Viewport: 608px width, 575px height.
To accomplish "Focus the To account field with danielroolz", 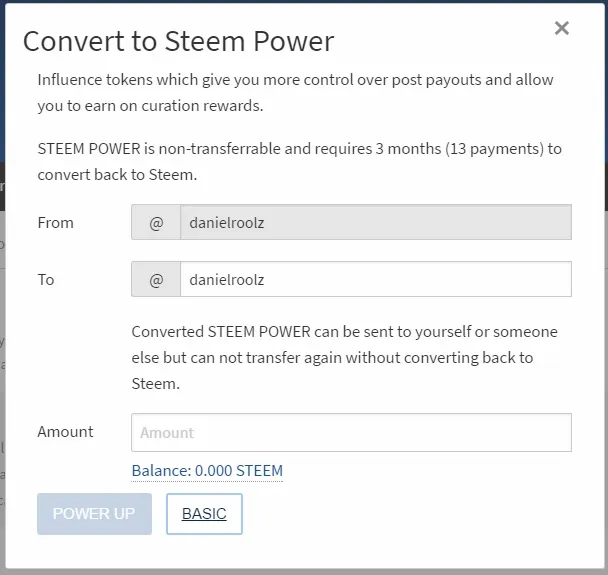I will (376, 279).
